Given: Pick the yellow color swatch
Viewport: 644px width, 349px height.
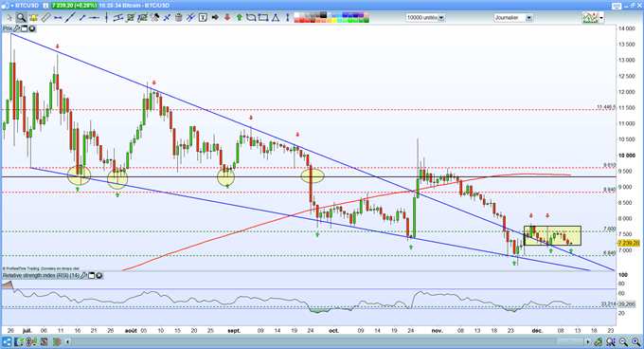Looking at the screenshot, I should pyautogui.click(x=334, y=21).
